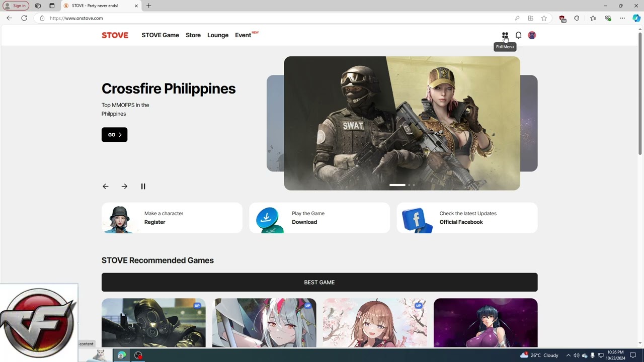Open the password key icon in address bar
This screenshot has height=362, width=644.
click(x=517, y=18)
